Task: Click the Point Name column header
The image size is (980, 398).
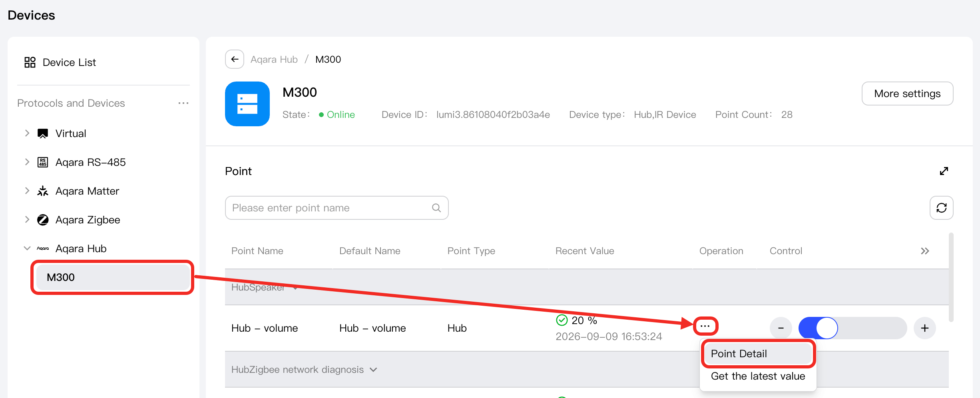Action: click(x=257, y=251)
